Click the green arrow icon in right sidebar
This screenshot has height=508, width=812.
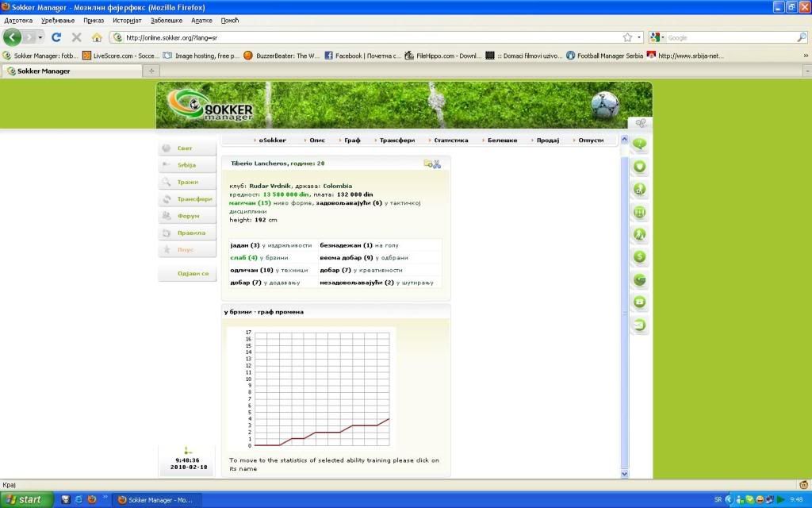[x=640, y=279]
